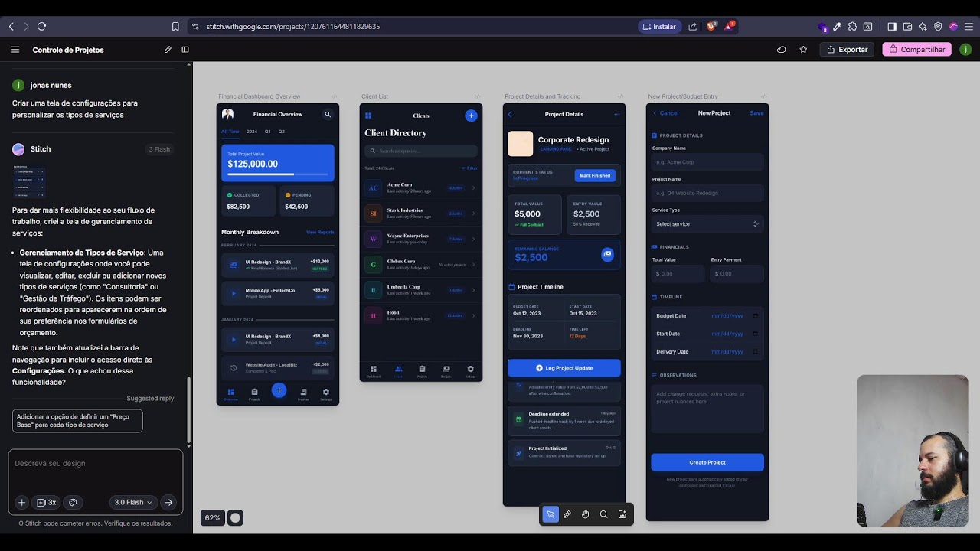Screen dimensions: 980x551
Task: Click the Instalar app button
Action: [x=659, y=26]
